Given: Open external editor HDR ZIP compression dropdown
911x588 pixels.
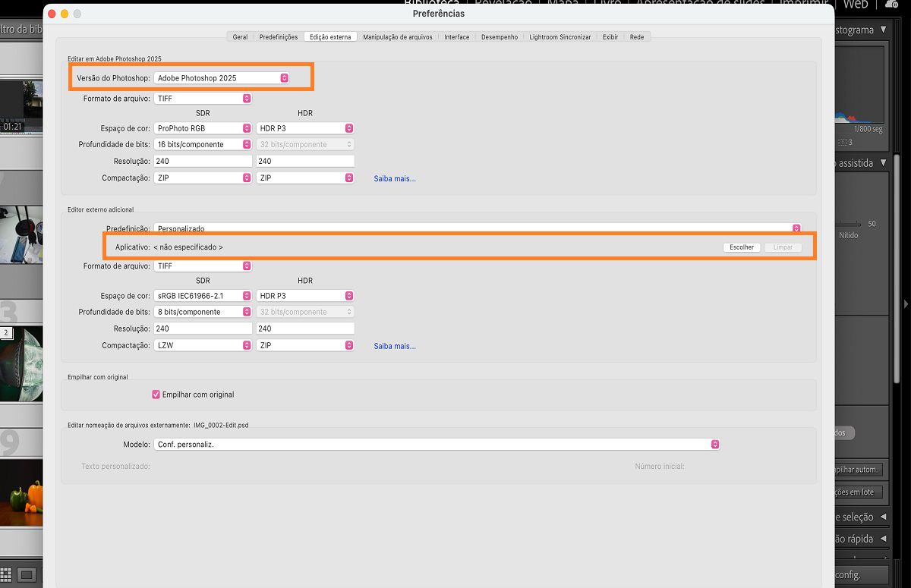Looking at the screenshot, I should [305, 345].
